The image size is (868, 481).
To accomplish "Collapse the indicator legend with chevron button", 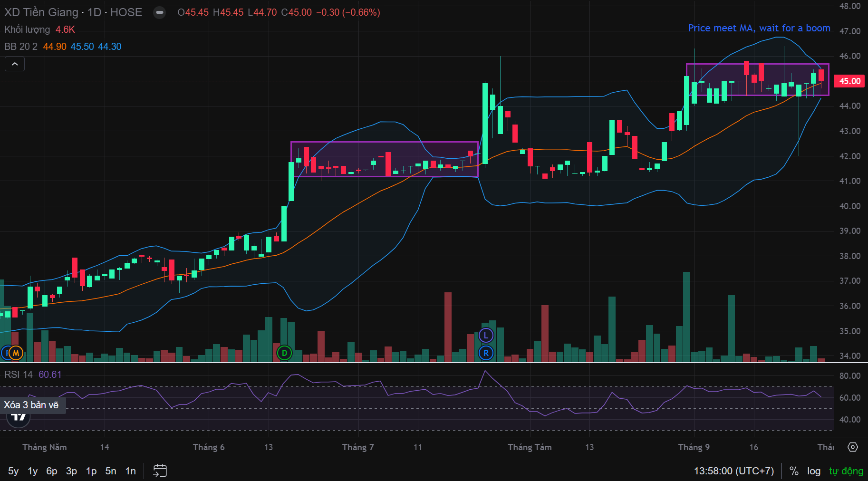I will (15, 64).
